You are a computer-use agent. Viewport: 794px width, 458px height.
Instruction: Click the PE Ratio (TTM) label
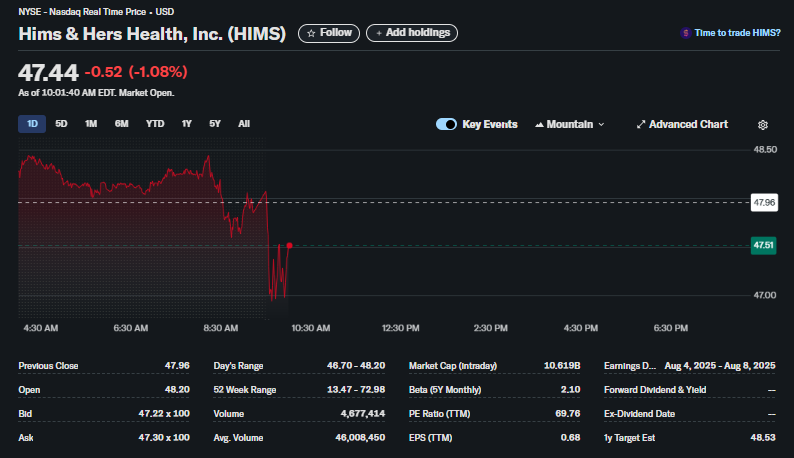click(x=439, y=414)
